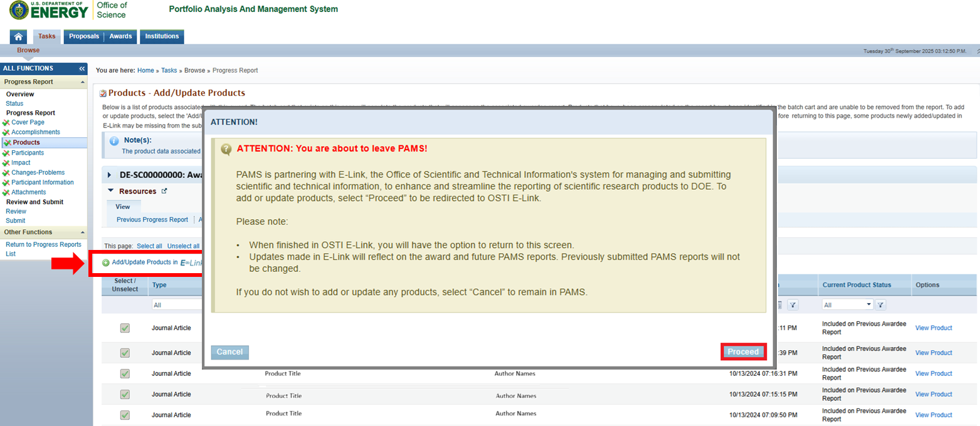Click the Resources external link icon
The width and height of the screenshot is (980, 426).
pos(164,191)
